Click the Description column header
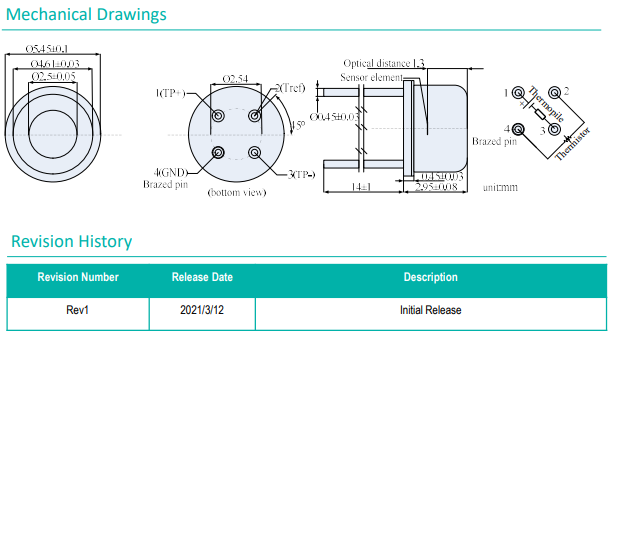The height and width of the screenshot is (560, 618). (430, 278)
